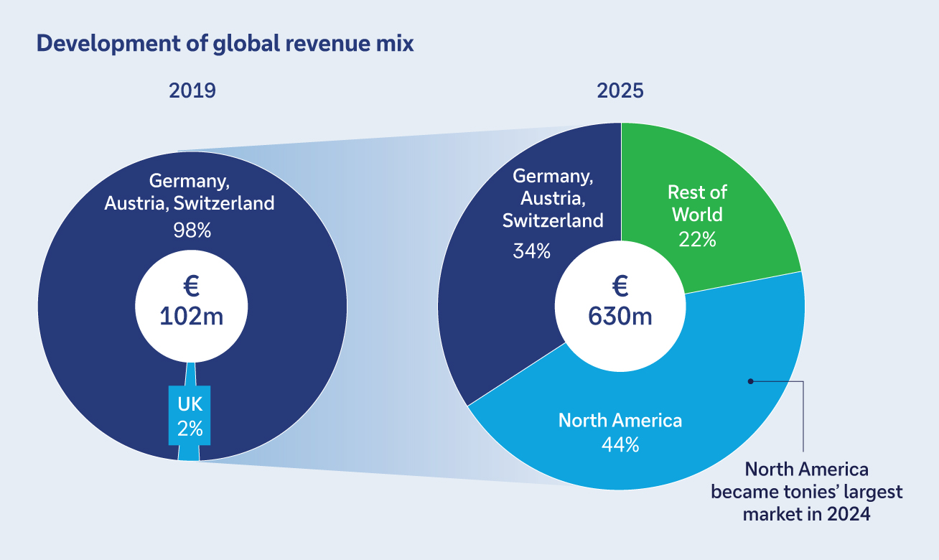Select the "UK" label in the 2019 chart
Image resolution: width=939 pixels, height=560 pixels.
pyautogui.click(x=190, y=404)
